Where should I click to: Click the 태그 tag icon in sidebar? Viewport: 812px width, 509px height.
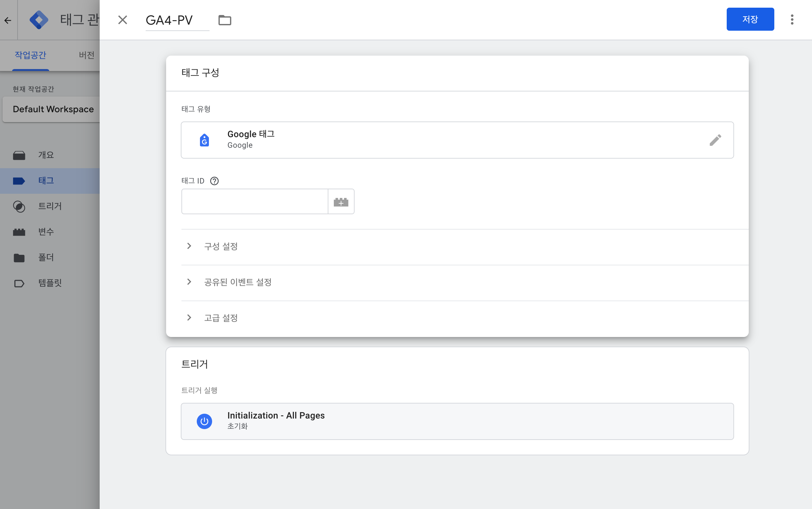[x=19, y=181]
